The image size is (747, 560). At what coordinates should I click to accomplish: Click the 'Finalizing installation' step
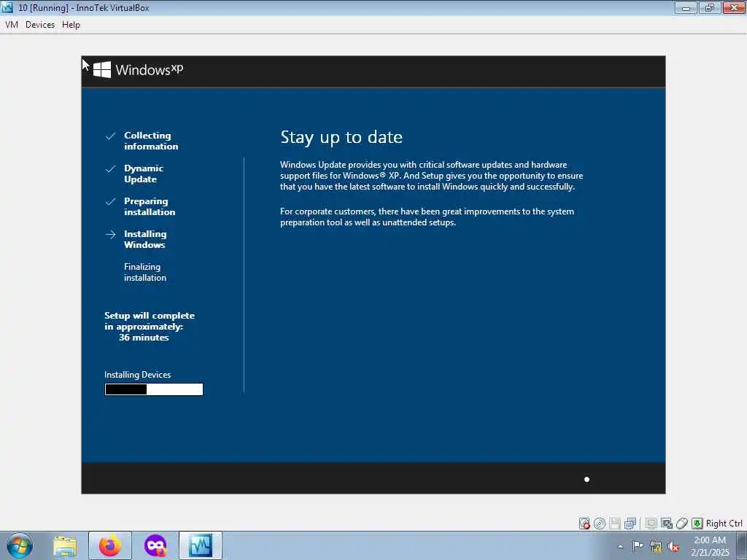tap(145, 273)
